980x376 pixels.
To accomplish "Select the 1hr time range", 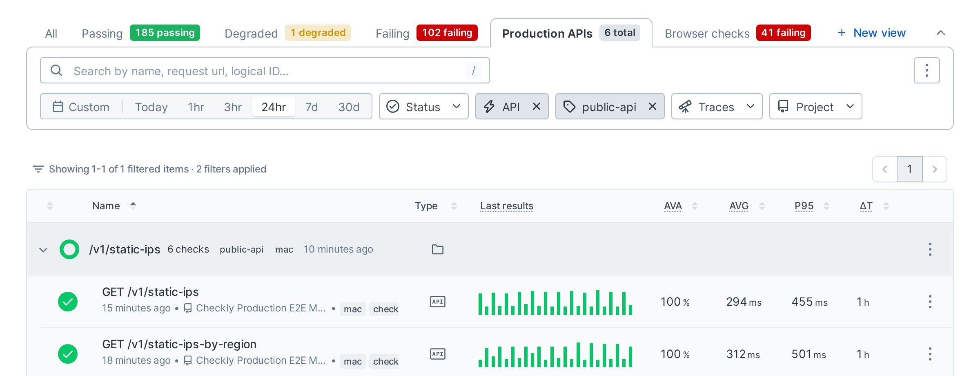I will point(196,107).
